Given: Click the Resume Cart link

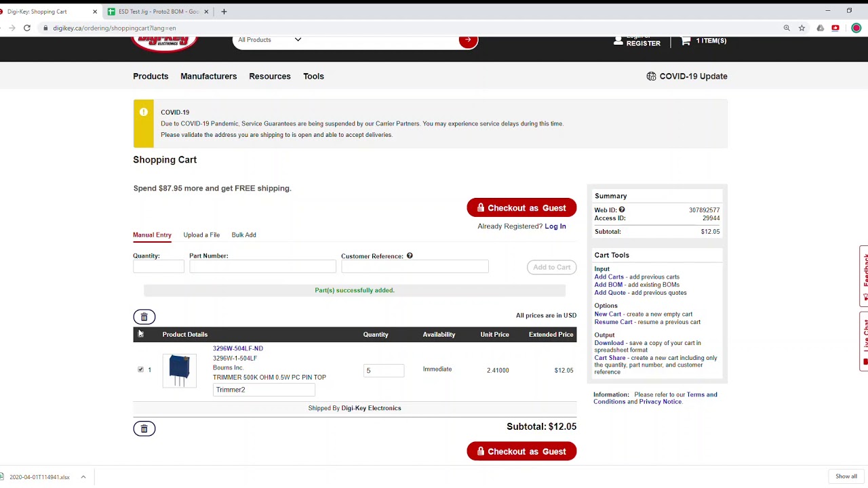Looking at the screenshot, I should (x=614, y=322).
